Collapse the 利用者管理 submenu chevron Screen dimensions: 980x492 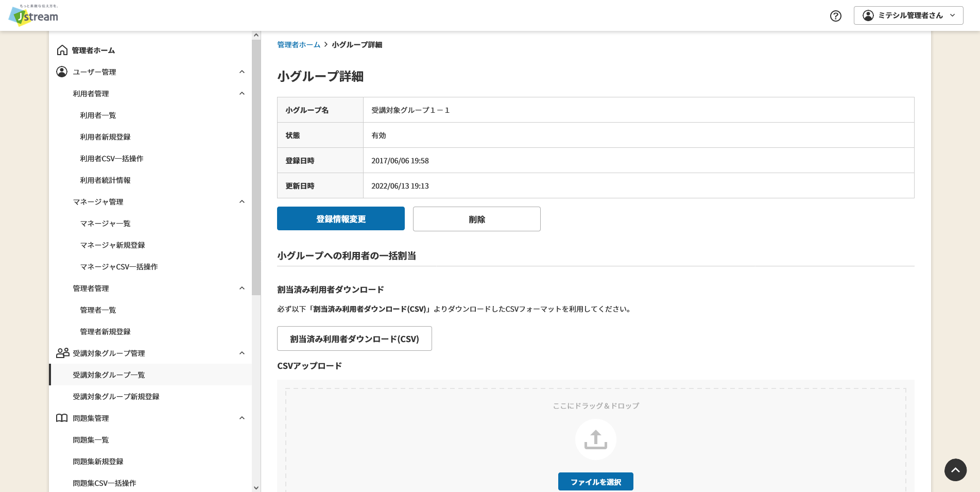click(242, 93)
